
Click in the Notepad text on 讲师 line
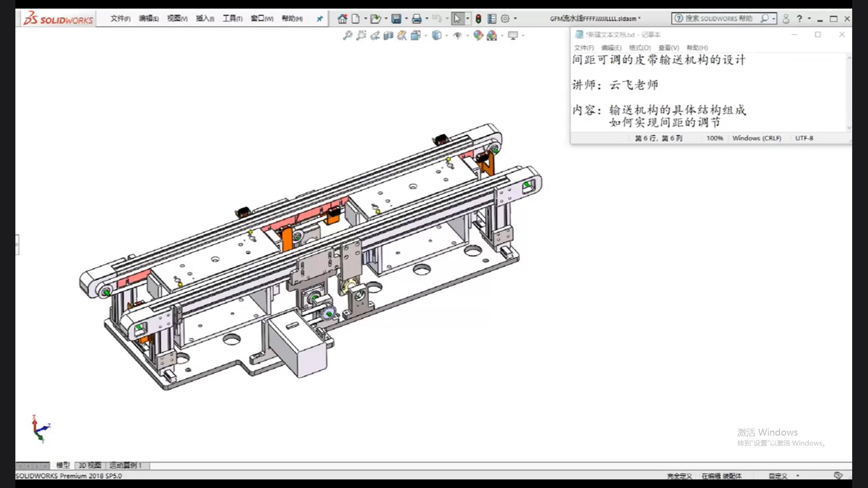[x=615, y=85]
